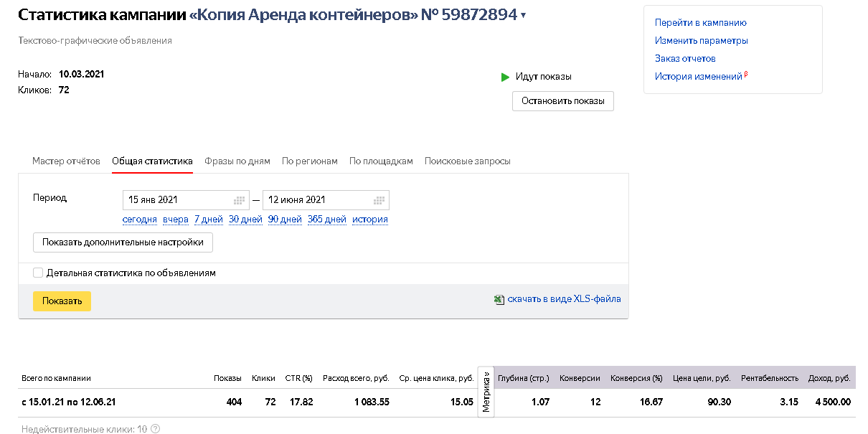
Task: Switch to Мастер отчётов tab
Action: pos(66,161)
